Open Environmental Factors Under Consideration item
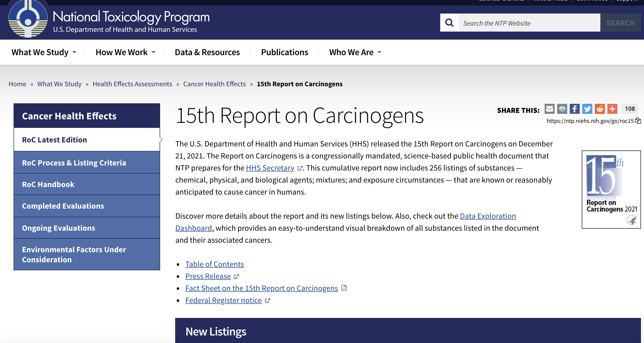This screenshot has height=343, width=644. pos(87,254)
